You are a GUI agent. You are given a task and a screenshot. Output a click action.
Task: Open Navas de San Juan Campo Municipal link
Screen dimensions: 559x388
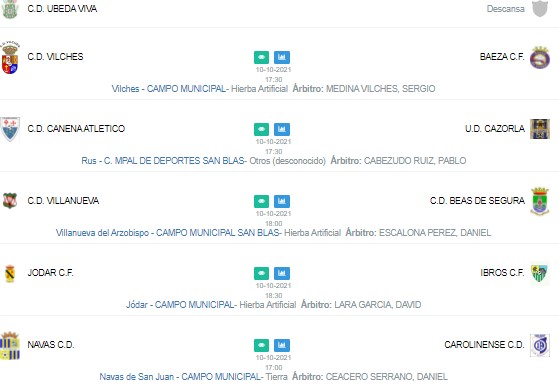pyautogui.click(x=180, y=377)
